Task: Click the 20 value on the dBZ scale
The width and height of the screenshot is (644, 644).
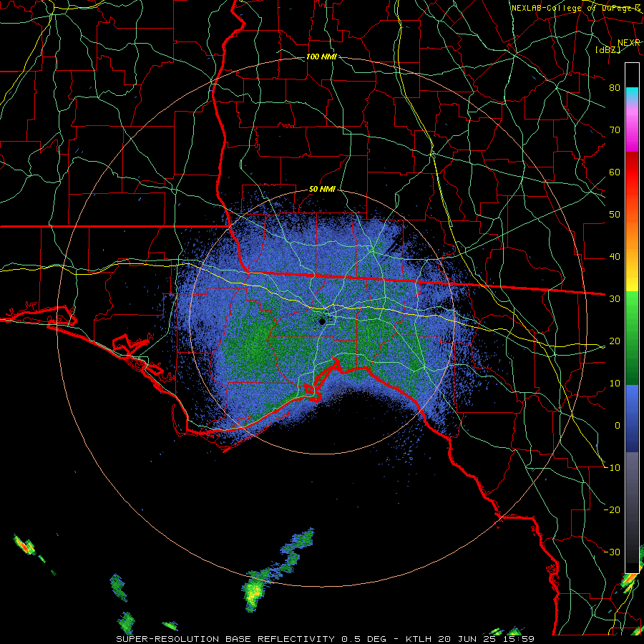Action: (x=615, y=341)
